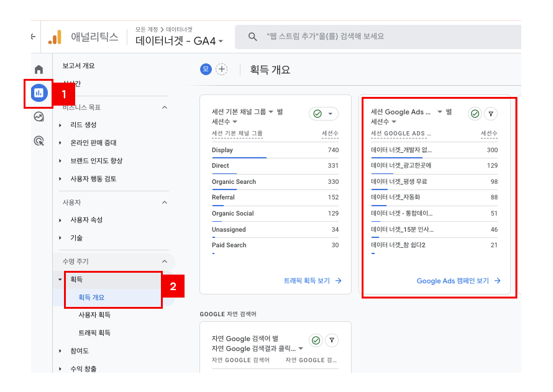The width and height of the screenshot is (553, 392).
Task: Follow the 트래픽 획득 보기 link
Action: tap(307, 281)
